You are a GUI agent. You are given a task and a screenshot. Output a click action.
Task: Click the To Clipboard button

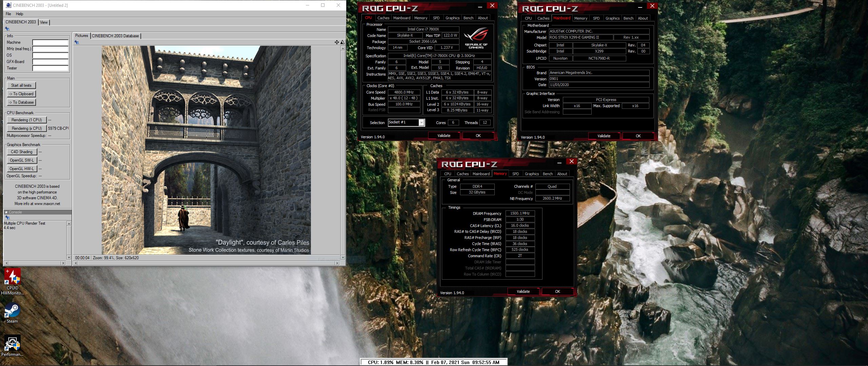pyautogui.click(x=21, y=94)
